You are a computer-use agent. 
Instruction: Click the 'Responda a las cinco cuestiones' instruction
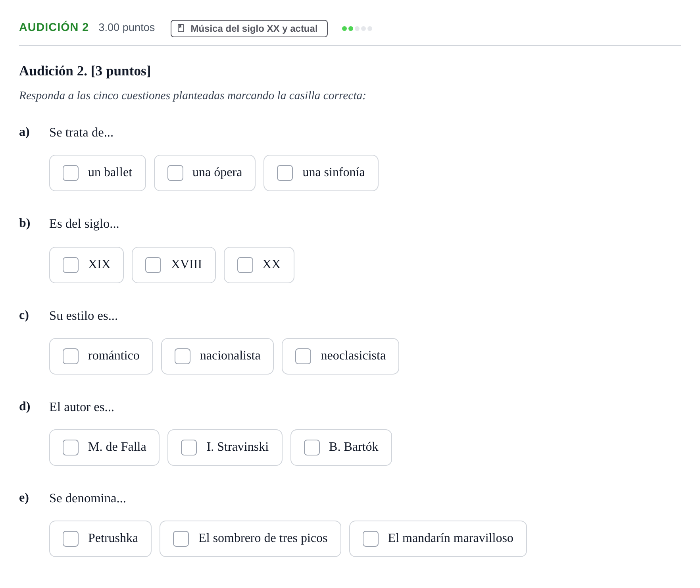coord(192,96)
